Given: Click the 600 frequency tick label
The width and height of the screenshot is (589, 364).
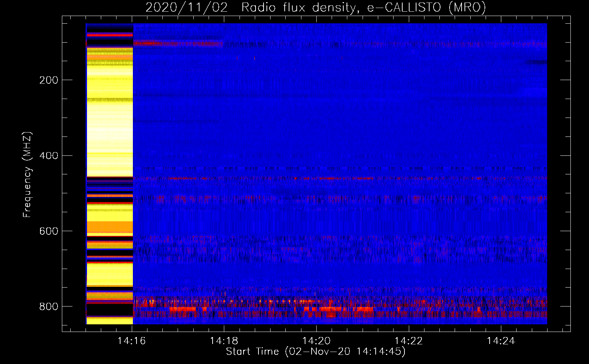Looking at the screenshot, I should tap(49, 232).
